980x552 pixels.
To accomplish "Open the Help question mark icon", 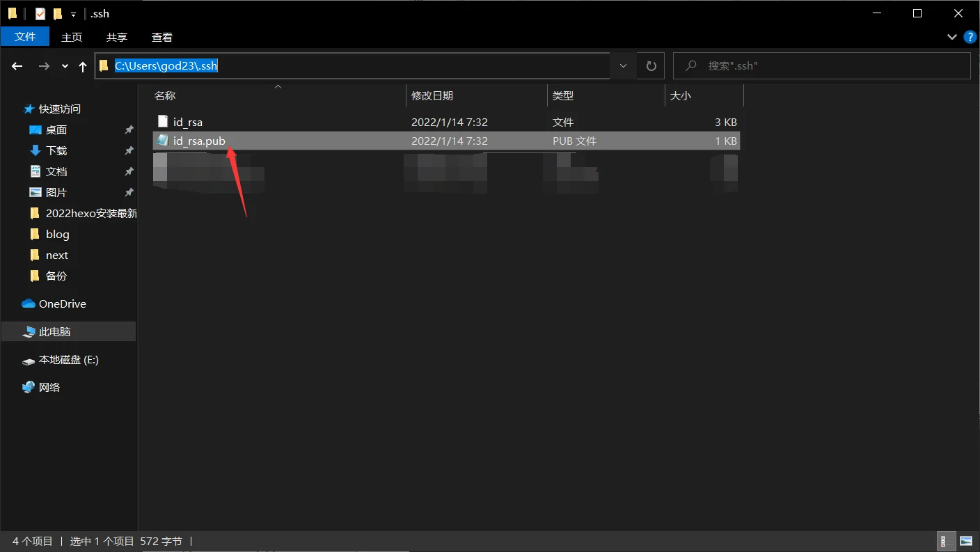I will click(x=969, y=37).
